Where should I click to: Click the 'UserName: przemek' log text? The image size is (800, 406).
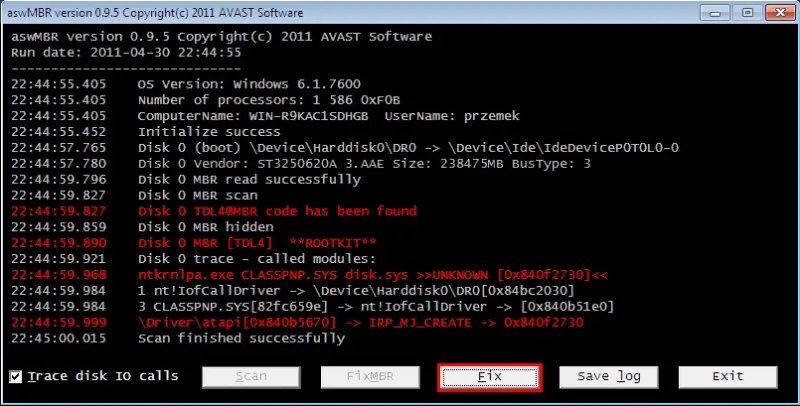click(452, 116)
